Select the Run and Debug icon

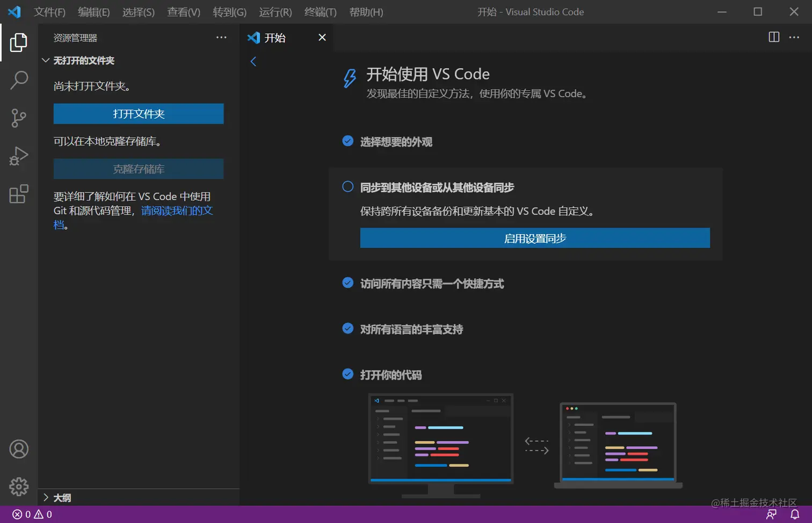(x=19, y=156)
